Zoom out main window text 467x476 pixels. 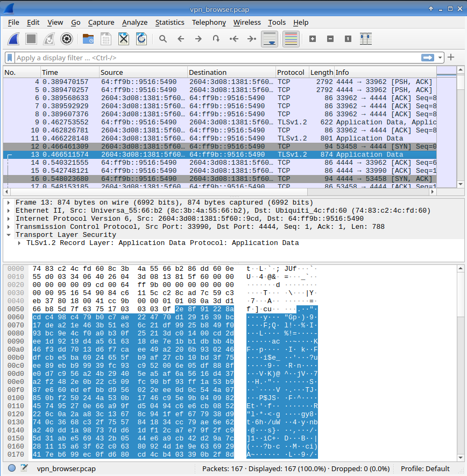coord(330,39)
